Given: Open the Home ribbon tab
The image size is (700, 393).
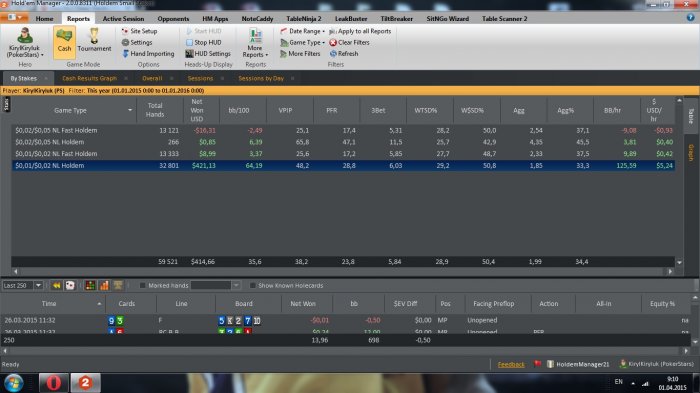Looking at the screenshot, I should [x=44, y=19].
